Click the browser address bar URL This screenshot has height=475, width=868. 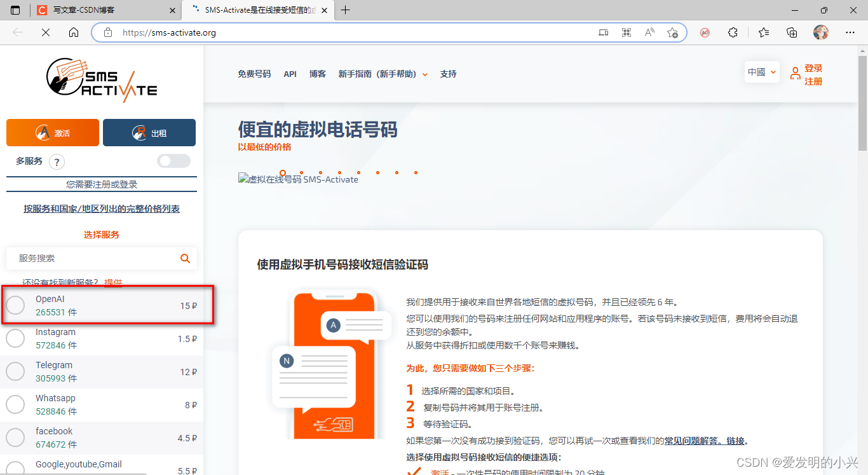pyautogui.click(x=169, y=32)
